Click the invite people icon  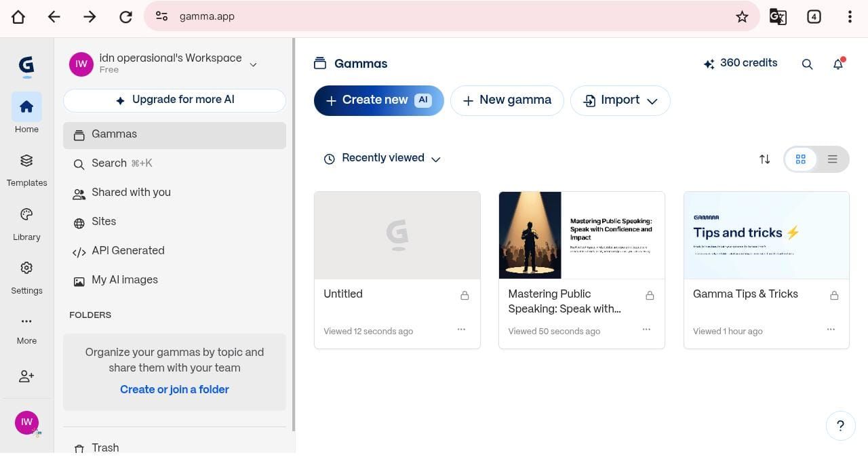click(x=26, y=376)
